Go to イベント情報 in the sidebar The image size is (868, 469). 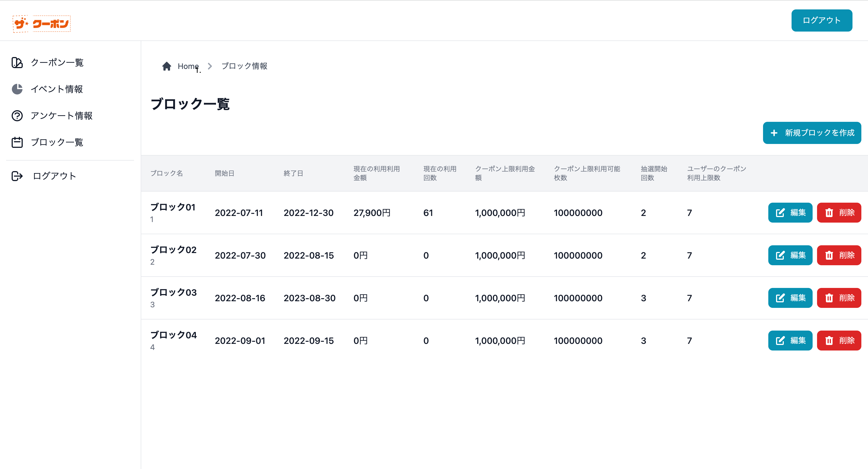57,89
